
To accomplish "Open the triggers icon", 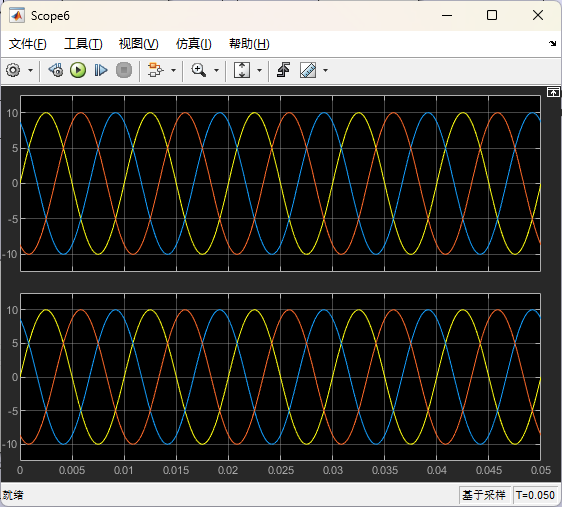I will (284, 70).
